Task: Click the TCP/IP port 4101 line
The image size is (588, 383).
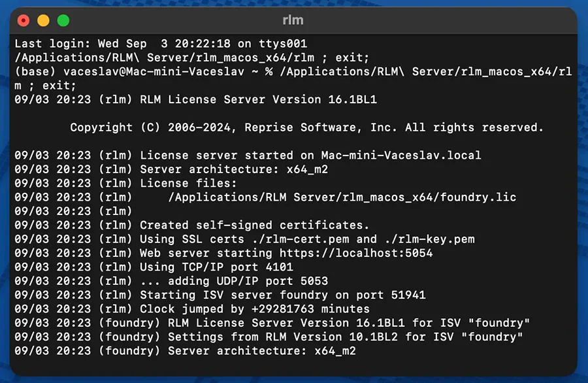Action: tap(154, 267)
